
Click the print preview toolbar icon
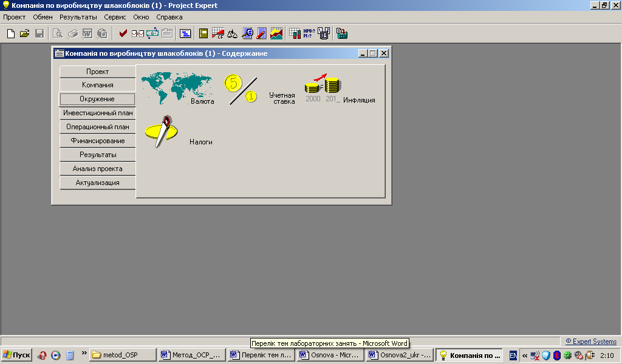click(x=58, y=33)
